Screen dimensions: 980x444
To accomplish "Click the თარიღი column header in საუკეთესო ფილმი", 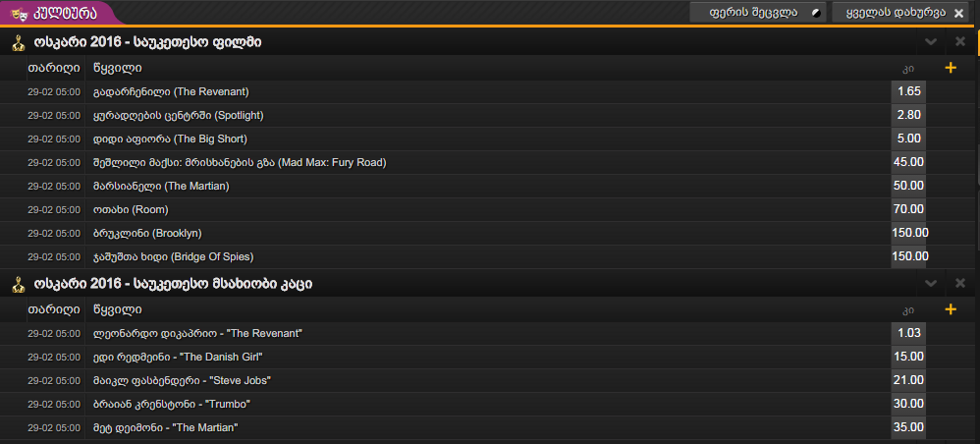I will 54,68.
